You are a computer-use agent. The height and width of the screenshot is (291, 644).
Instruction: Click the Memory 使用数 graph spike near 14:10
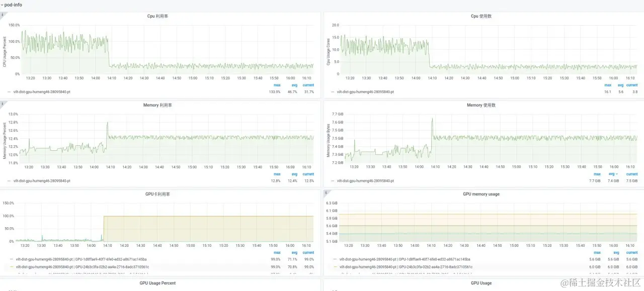point(432,128)
